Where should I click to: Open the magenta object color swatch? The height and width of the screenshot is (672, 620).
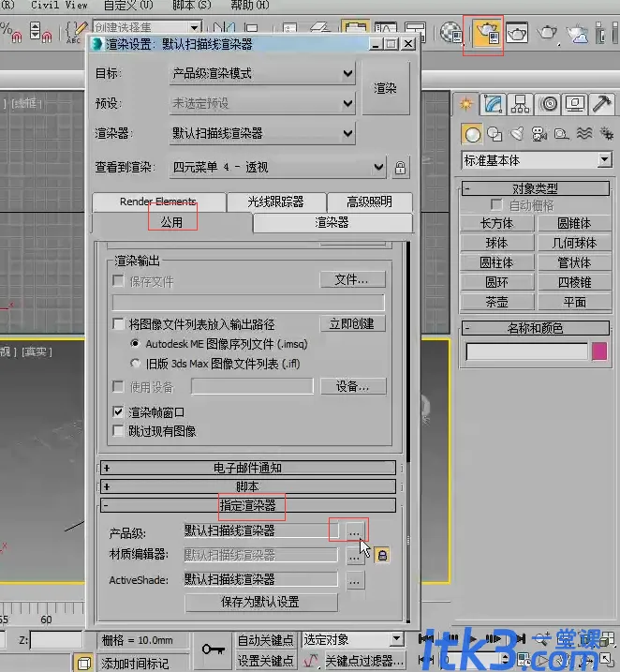[x=599, y=351]
